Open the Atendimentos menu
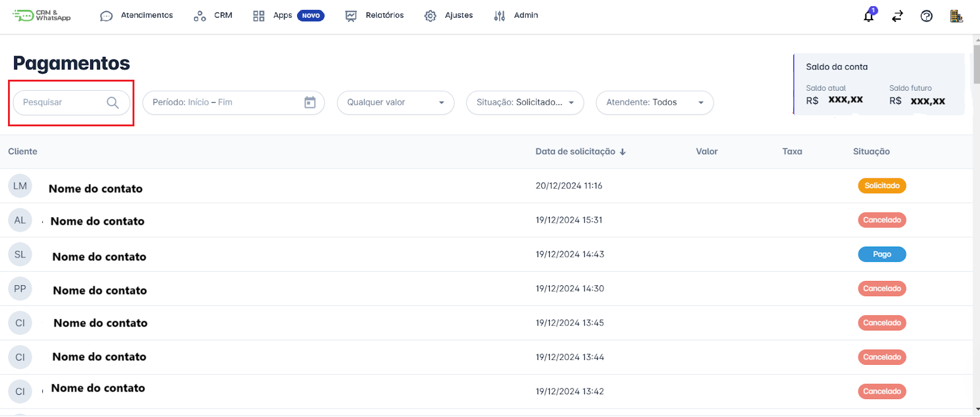 (137, 15)
